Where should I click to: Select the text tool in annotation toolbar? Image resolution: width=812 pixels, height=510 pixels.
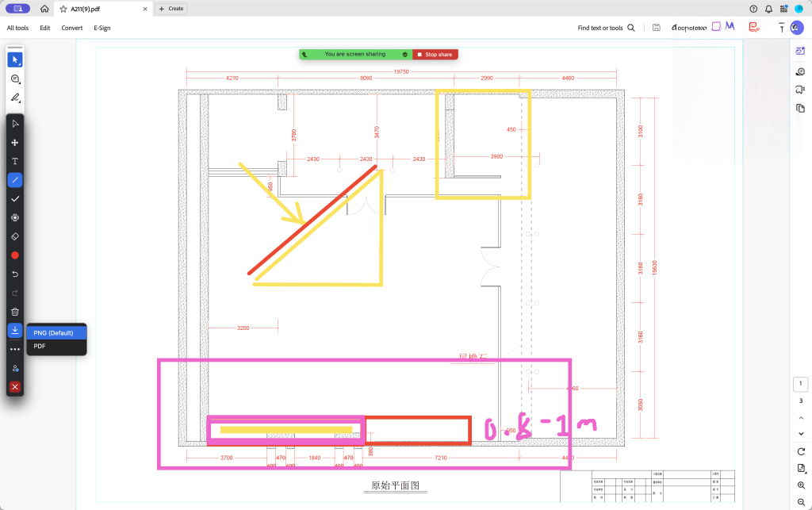click(15, 161)
